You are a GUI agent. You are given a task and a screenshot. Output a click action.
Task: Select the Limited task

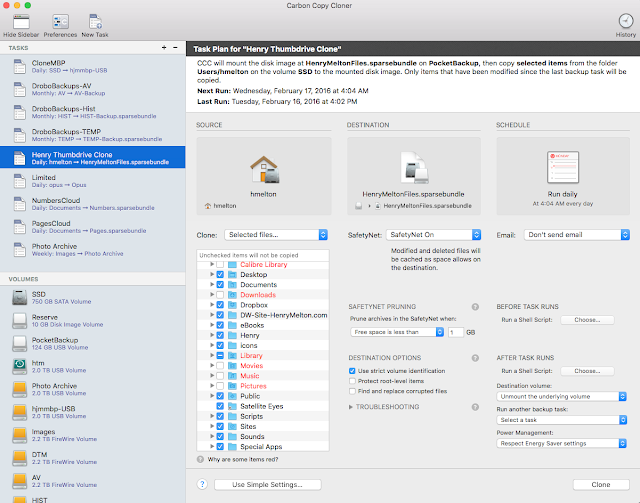pyautogui.click(x=93, y=181)
